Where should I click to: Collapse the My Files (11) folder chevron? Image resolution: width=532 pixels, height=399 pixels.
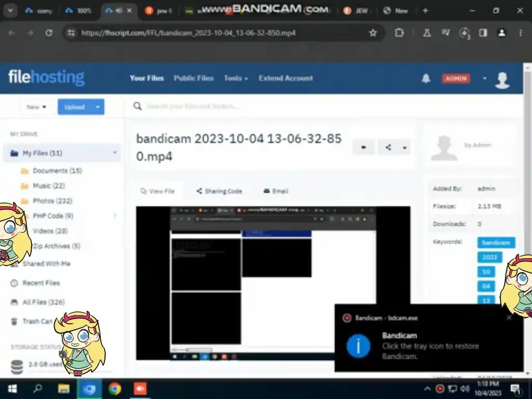(x=115, y=153)
